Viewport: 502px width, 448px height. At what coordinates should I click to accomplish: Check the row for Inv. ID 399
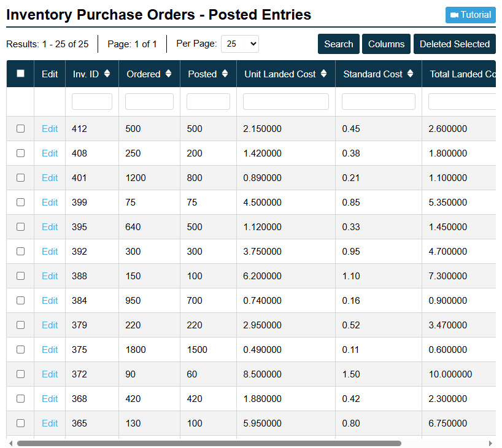click(20, 203)
